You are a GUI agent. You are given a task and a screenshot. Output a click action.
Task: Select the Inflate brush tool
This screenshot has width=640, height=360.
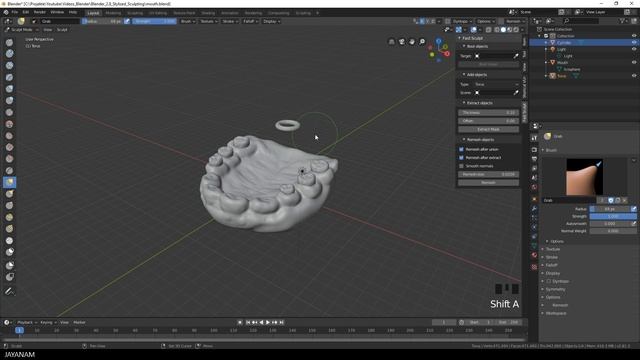[9, 89]
